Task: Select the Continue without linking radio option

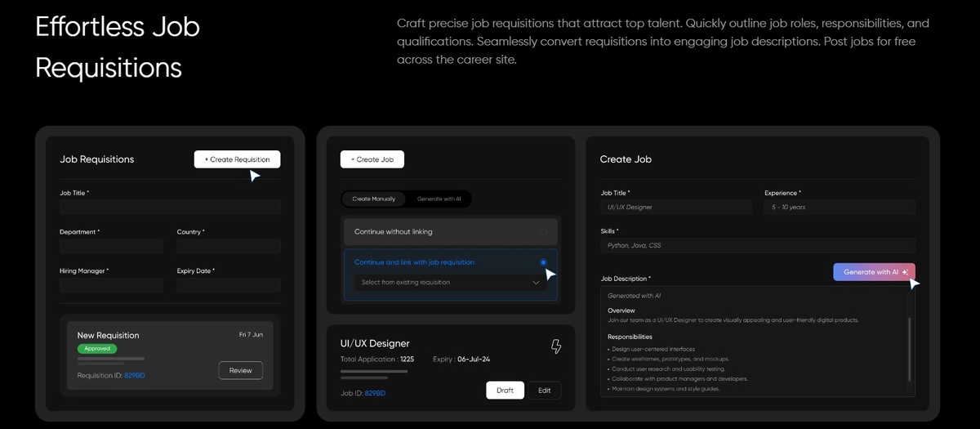Action: click(x=543, y=232)
